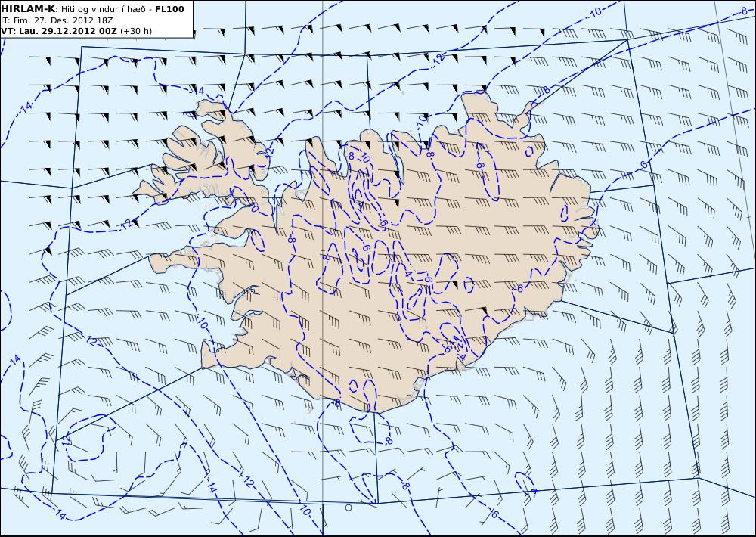
Task: Click the FL100 flight level label
Action: (169, 9)
